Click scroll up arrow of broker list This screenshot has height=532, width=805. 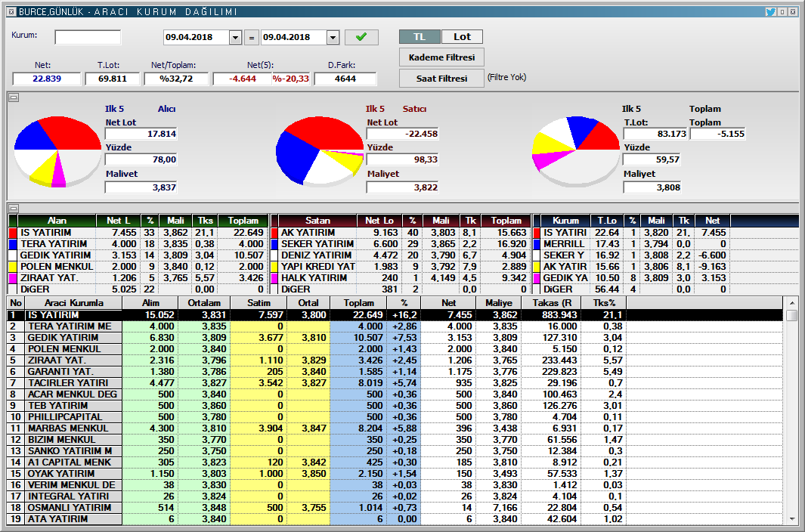click(x=791, y=303)
